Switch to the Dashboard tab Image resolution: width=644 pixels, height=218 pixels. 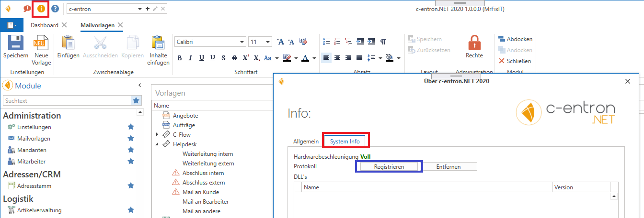coord(45,25)
